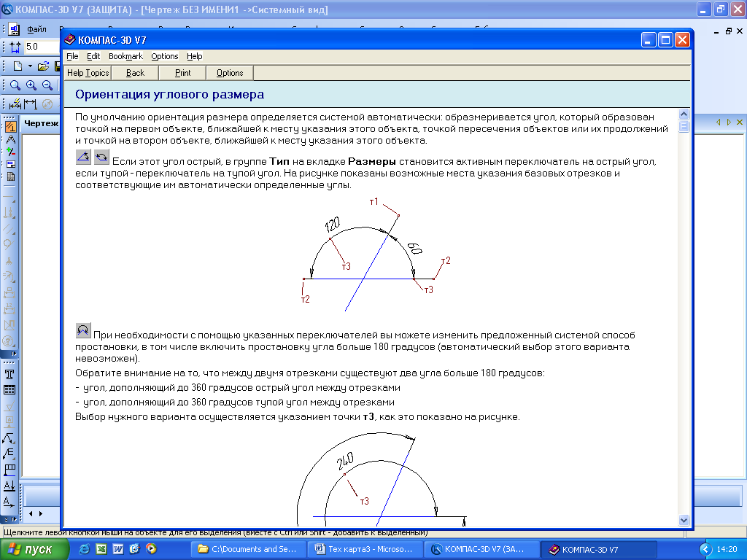Click the auto dimension lightning icon

pos(15,104)
